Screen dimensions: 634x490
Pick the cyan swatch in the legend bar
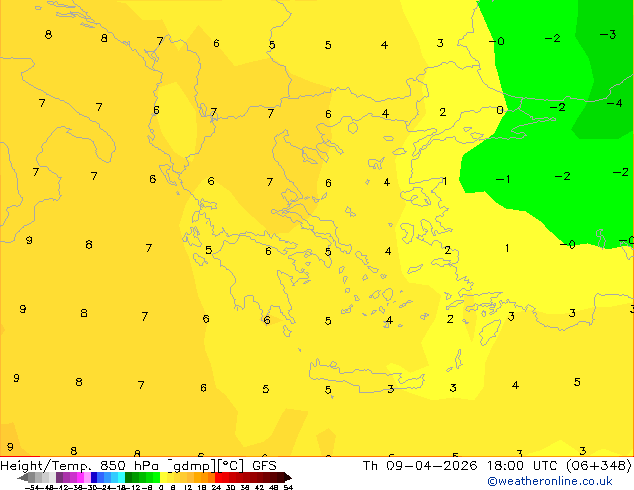121,477
